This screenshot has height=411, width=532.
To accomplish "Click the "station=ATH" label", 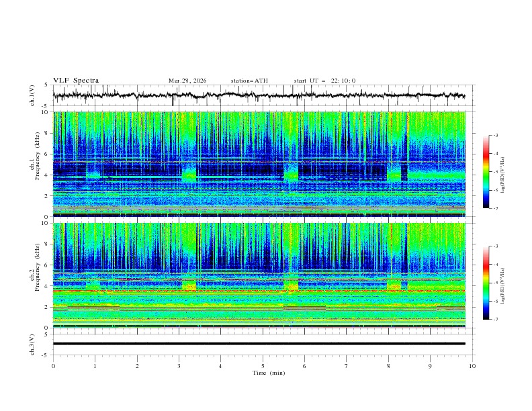I will [x=249, y=81].
